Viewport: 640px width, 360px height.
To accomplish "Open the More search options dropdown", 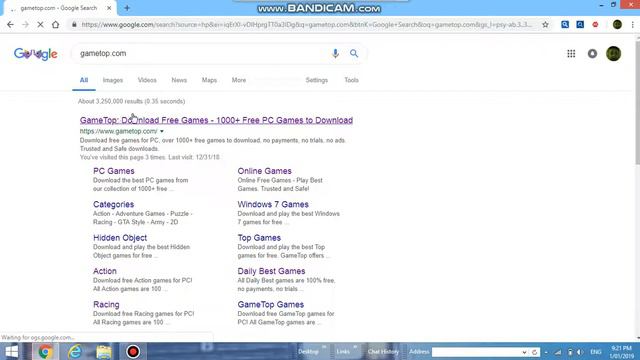I will click(x=239, y=80).
